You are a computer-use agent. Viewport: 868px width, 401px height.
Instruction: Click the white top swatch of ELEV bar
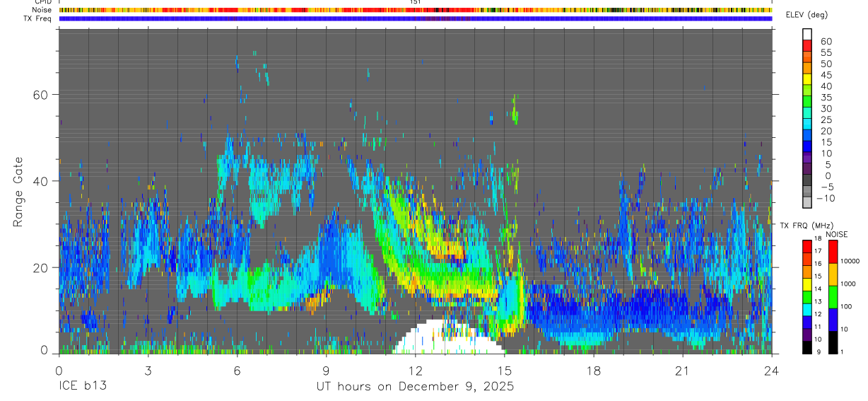[807, 34]
